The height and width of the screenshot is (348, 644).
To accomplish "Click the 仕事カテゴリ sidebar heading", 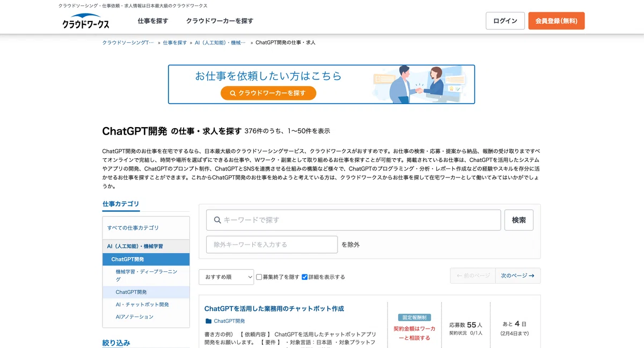I will (121, 204).
